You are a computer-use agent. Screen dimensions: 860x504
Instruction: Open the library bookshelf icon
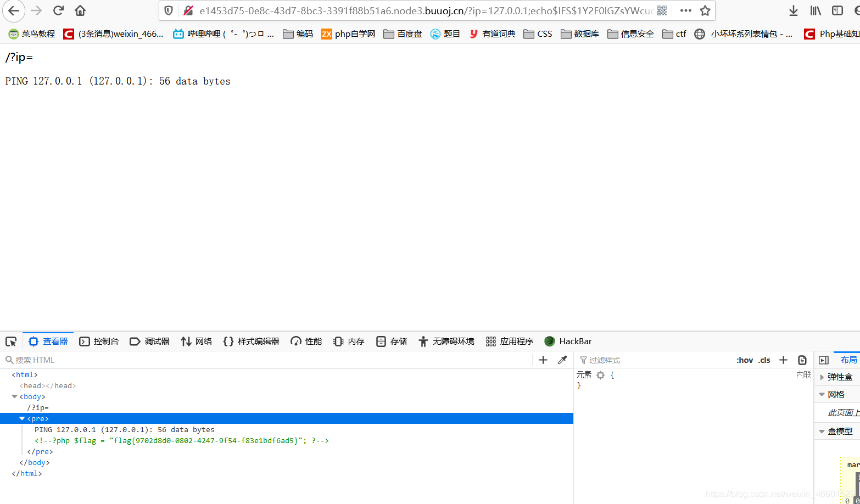click(x=816, y=10)
